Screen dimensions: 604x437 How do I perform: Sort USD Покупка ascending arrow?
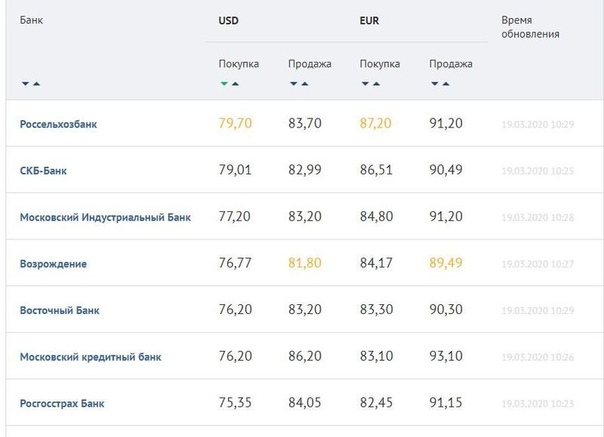235,83
